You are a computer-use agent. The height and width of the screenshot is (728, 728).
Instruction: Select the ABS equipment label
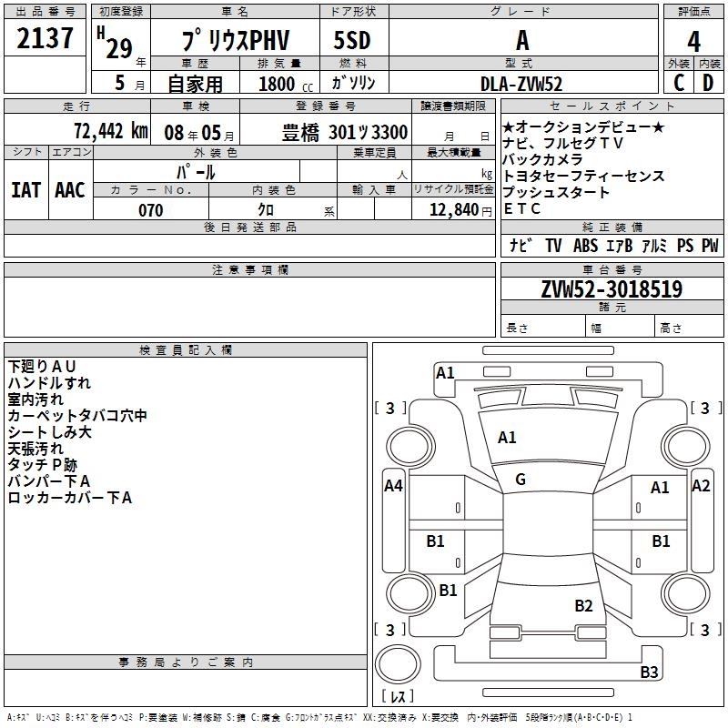[585, 246]
